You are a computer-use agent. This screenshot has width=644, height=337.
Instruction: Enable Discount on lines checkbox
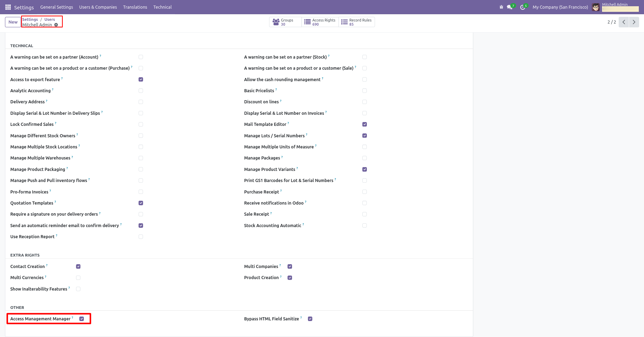[x=364, y=102]
